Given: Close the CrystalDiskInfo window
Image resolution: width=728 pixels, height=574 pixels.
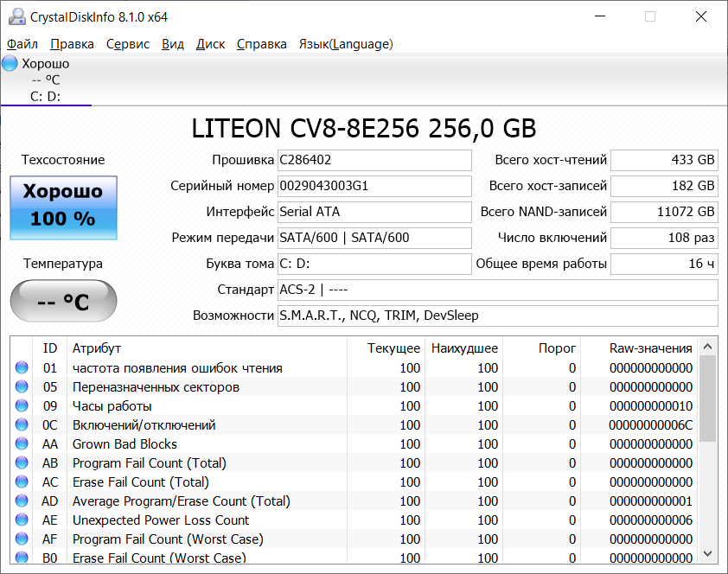Looking at the screenshot, I should (x=701, y=16).
